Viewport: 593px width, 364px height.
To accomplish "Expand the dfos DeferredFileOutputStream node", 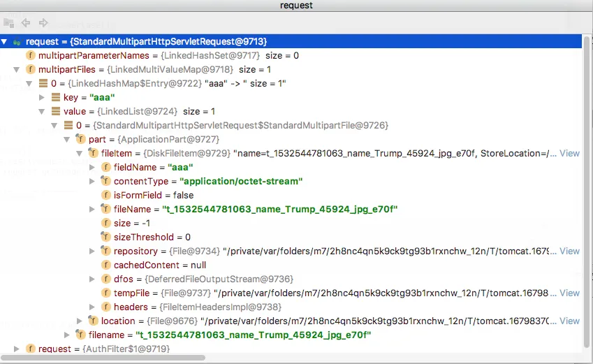I will click(x=92, y=279).
